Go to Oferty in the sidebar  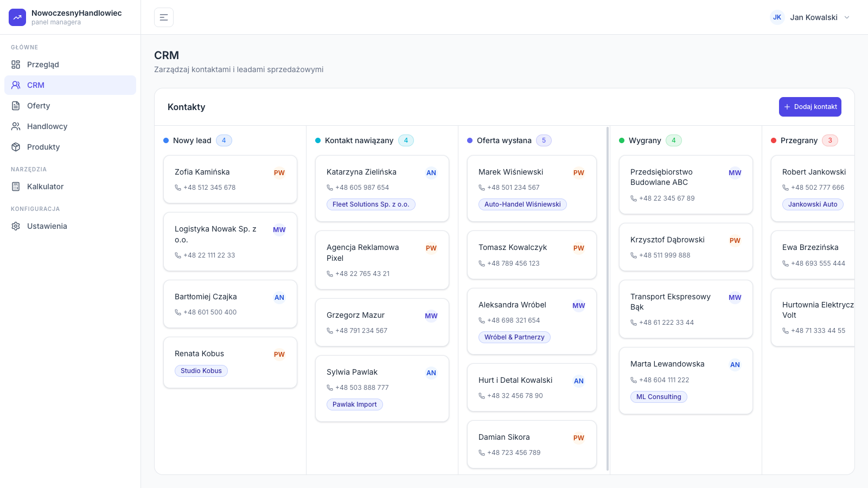71,106
